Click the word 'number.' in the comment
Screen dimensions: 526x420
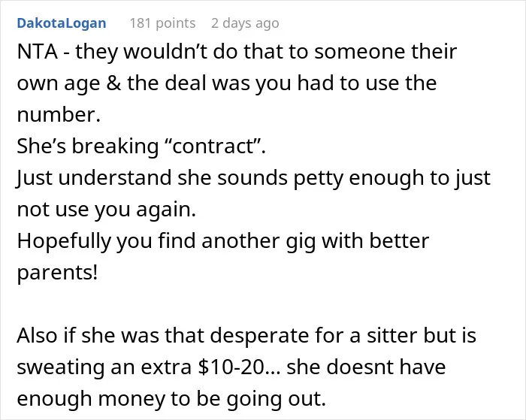[59, 115]
